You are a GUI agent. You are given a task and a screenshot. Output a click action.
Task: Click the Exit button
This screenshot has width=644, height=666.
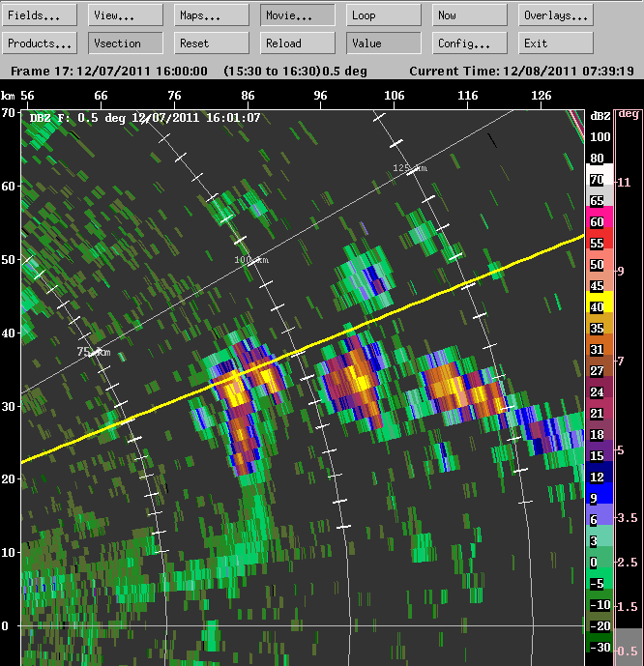556,43
